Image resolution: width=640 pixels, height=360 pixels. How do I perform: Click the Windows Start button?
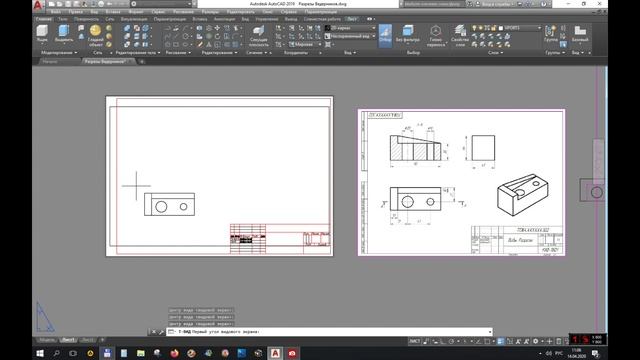click(40, 353)
